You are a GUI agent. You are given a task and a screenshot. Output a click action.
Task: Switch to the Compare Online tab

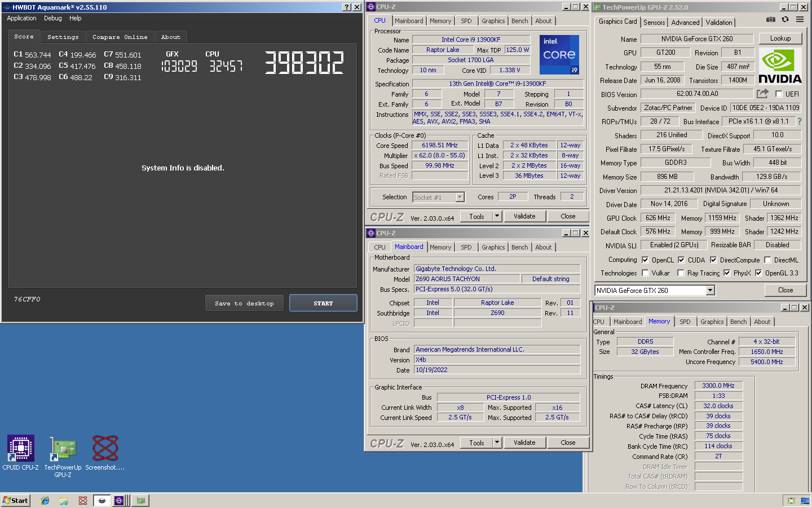[120, 37]
